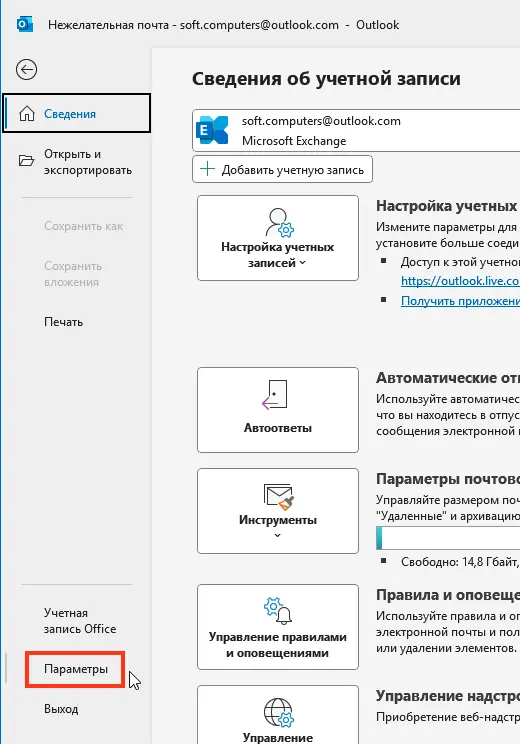Click the Автоответы button label

pyautogui.click(x=278, y=428)
